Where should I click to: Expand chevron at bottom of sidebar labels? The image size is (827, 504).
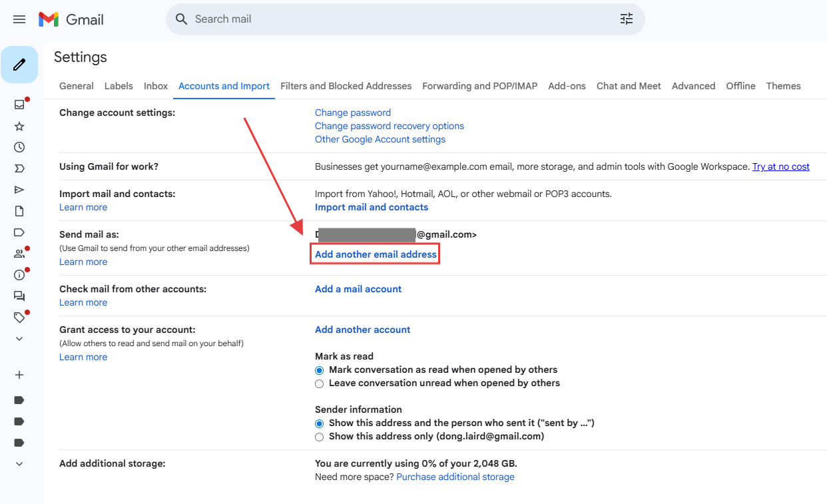tap(19, 464)
